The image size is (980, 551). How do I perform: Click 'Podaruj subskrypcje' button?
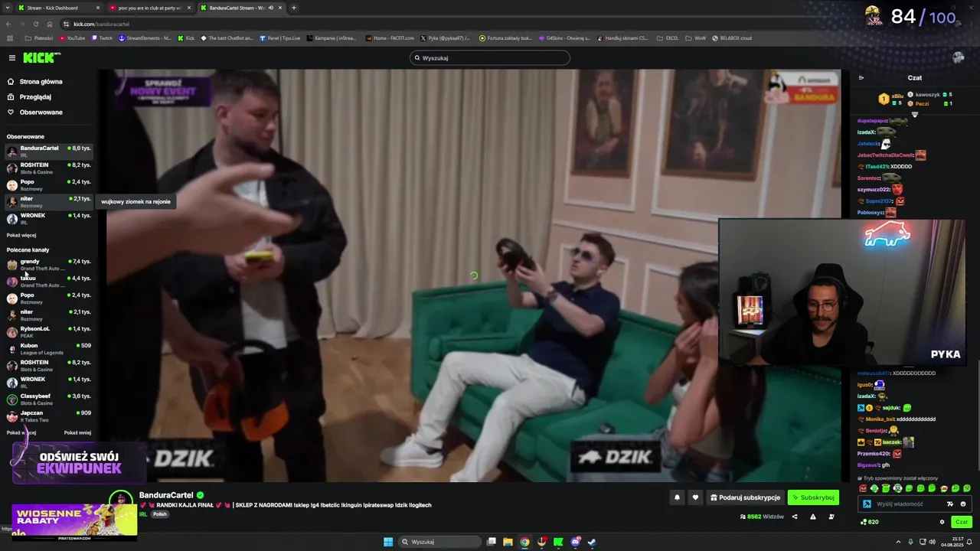tap(745, 497)
